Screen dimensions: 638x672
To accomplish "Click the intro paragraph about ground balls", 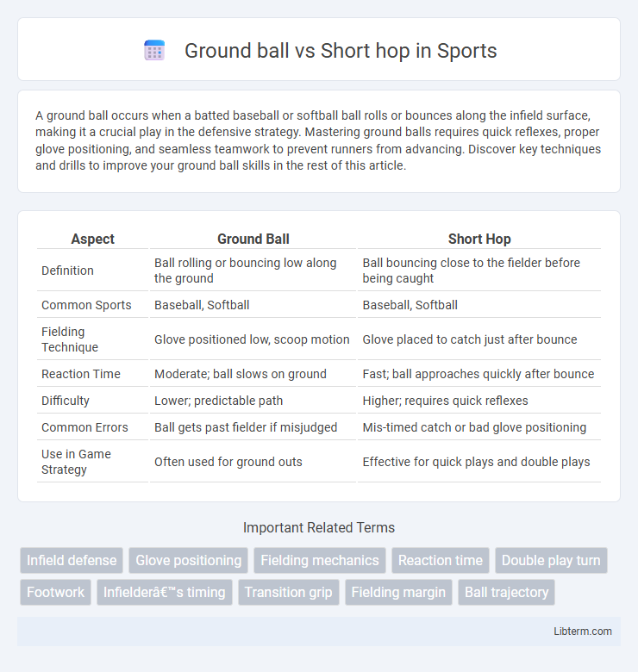I will click(319, 140).
